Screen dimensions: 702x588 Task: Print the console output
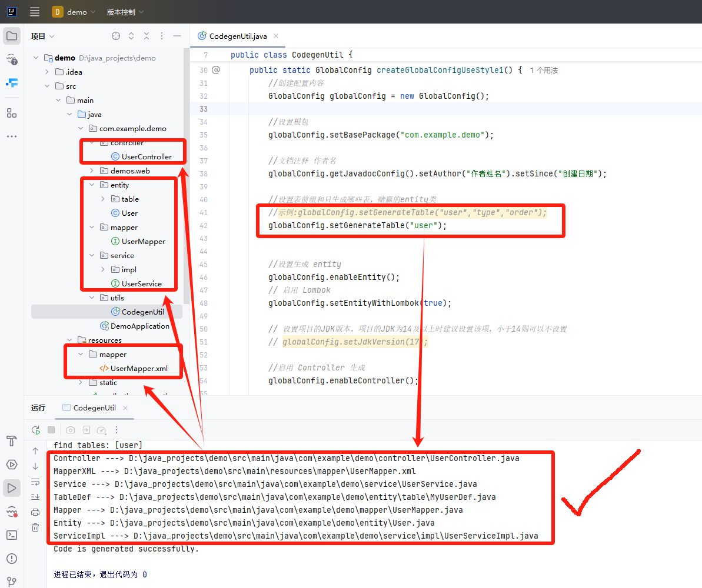[35, 512]
